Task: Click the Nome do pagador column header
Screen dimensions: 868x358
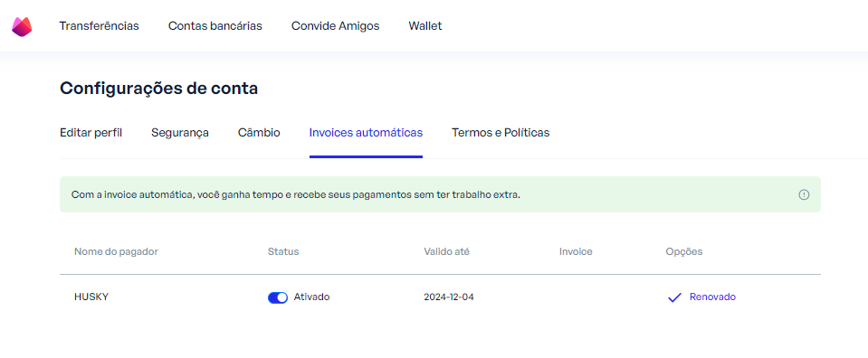Action: tap(116, 251)
